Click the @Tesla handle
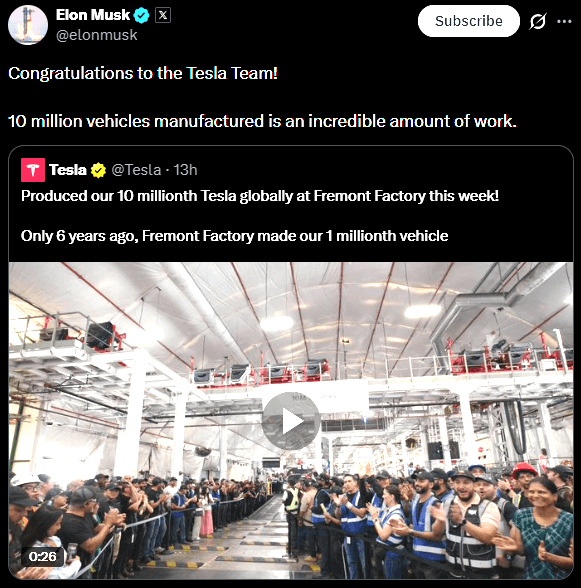This screenshot has width=581, height=588. click(x=136, y=170)
